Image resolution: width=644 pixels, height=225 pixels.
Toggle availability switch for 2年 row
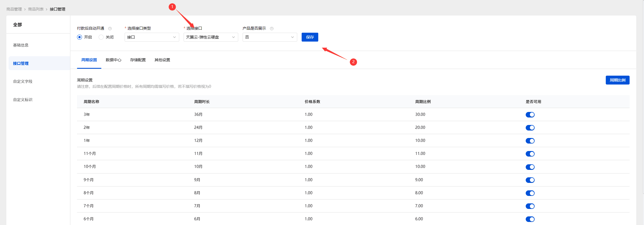point(530,128)
